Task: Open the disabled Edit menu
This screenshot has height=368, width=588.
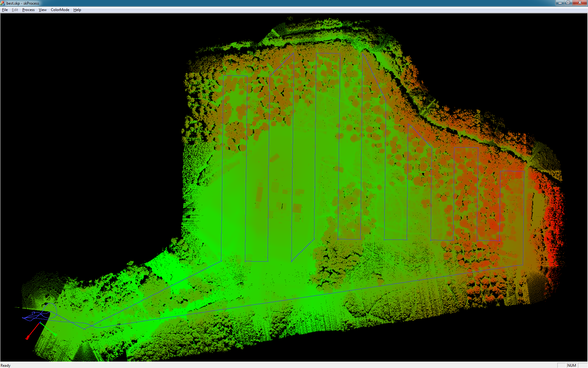Action: [15, 10]
